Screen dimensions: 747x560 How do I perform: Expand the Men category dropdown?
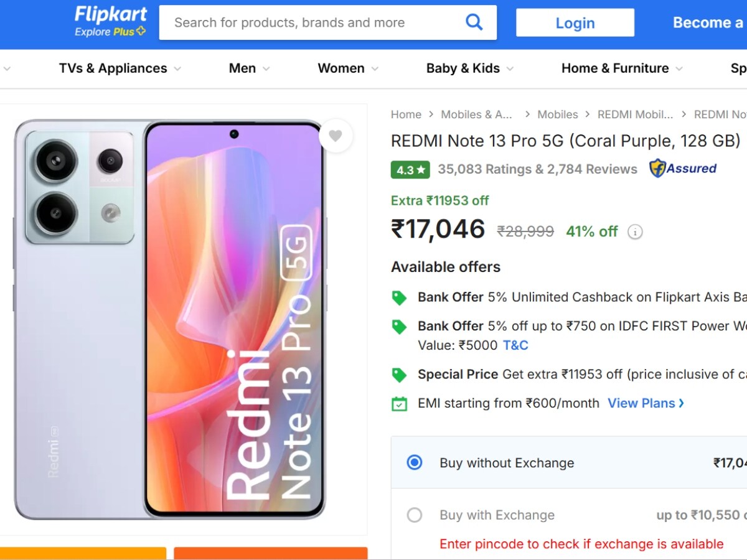[x=249, y=68]
